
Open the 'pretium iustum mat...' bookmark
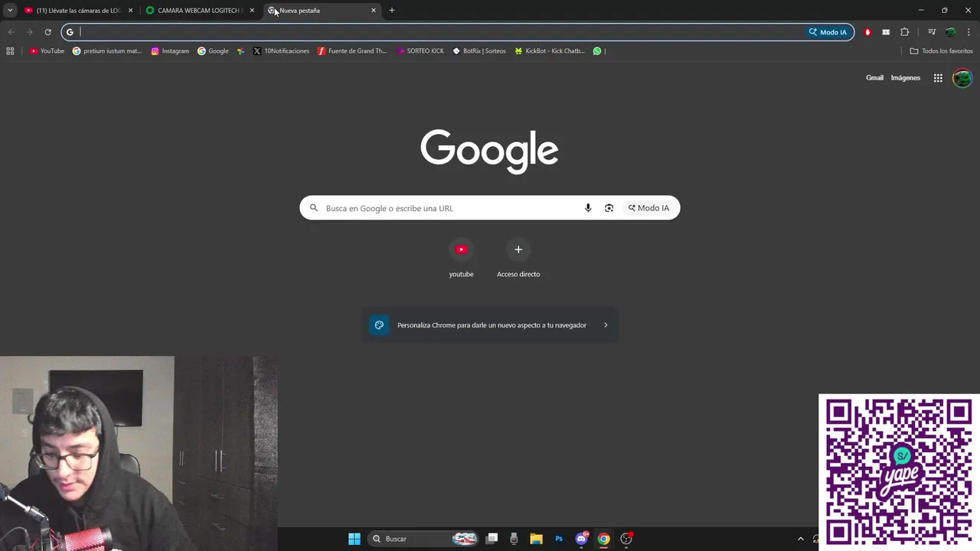(107, 51)
